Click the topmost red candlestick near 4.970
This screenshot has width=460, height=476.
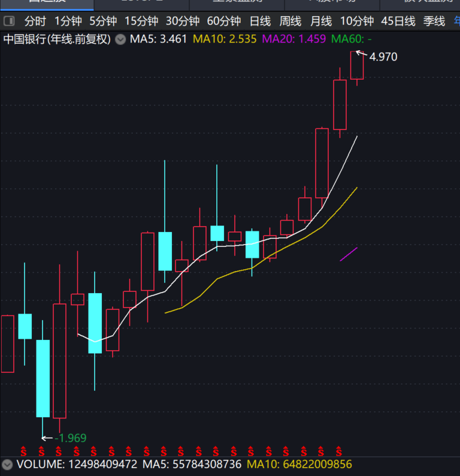(357, 65)
